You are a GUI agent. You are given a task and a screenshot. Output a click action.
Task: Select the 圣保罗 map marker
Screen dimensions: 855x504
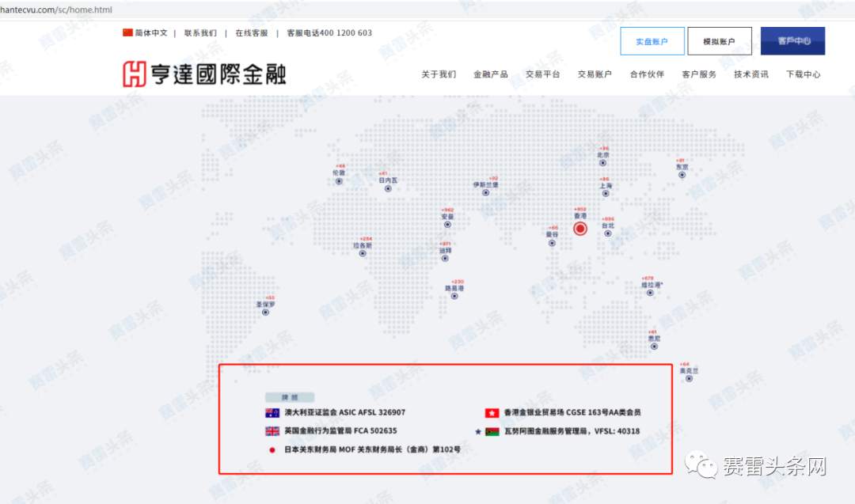point(265,313)
